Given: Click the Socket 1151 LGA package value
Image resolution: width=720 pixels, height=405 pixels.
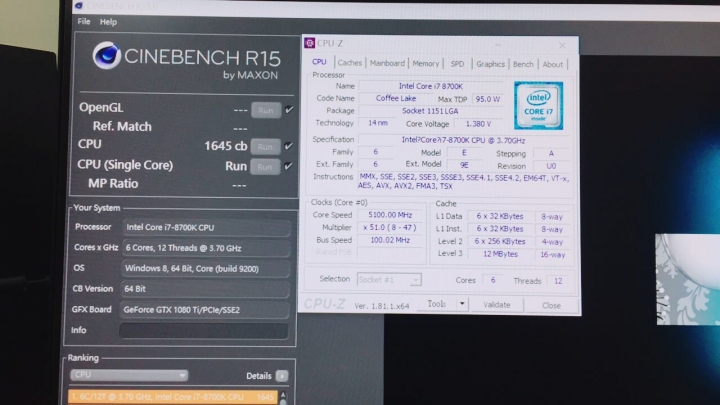Looking at the screenshot, I should (x=430, y=111).
